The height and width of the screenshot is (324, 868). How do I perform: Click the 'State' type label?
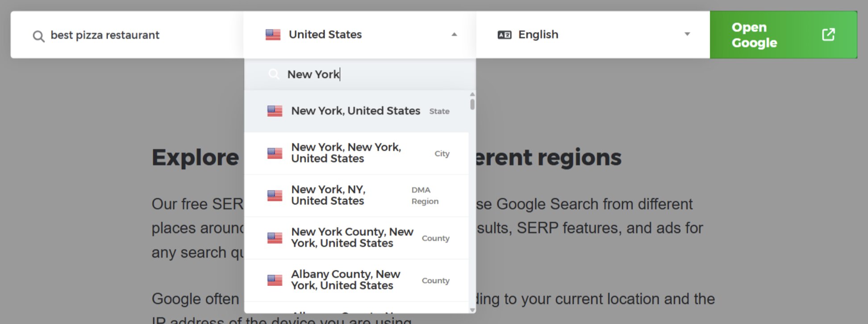click(x=439, y=112)
